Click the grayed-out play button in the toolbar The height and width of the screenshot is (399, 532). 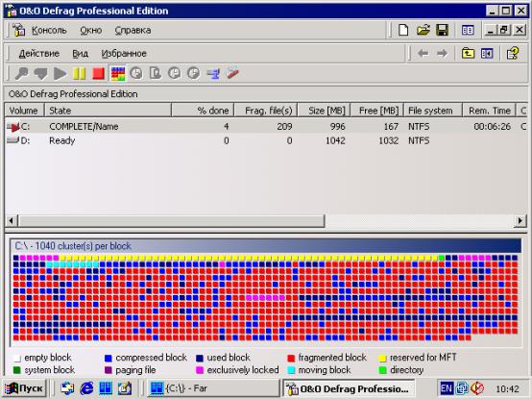click(60, 73)
